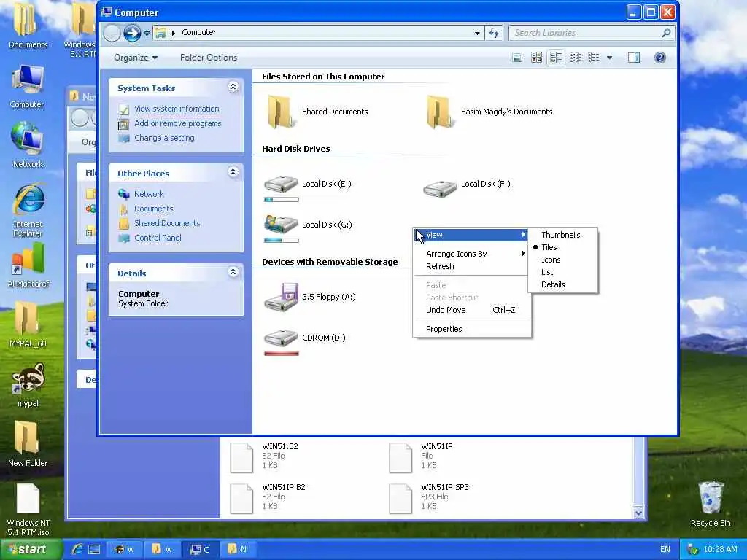Open the view options dropdown arrow
This screenshot has height=560, width=747.
tap(609, 58)
